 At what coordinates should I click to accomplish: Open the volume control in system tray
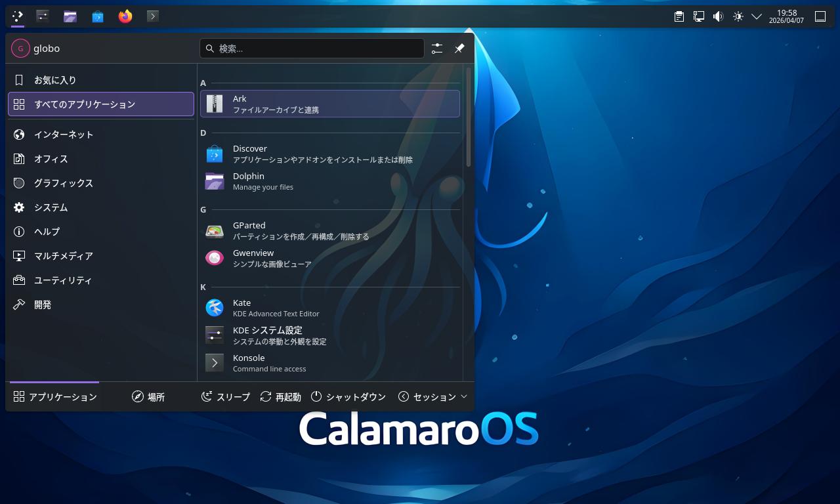click(719, 16)
